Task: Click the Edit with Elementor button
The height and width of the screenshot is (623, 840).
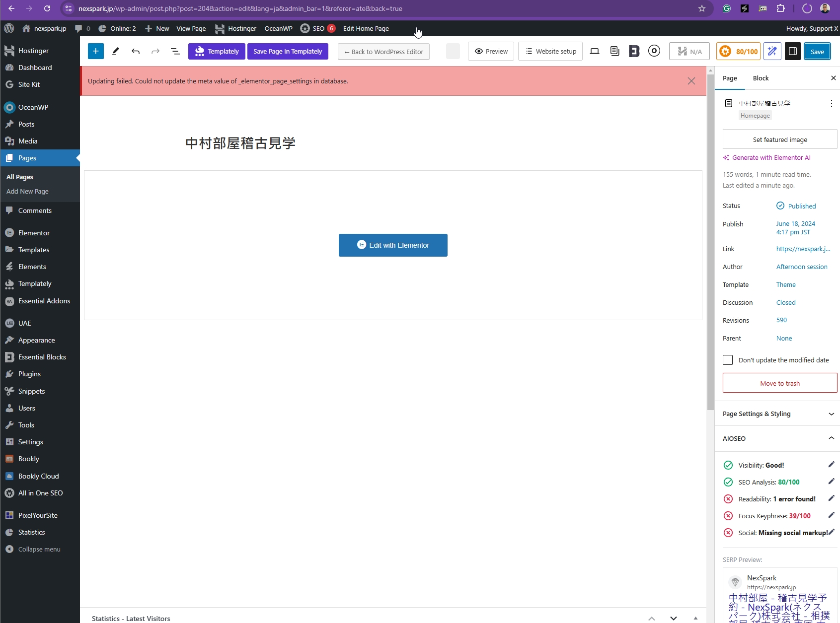Action: point(393,245)
